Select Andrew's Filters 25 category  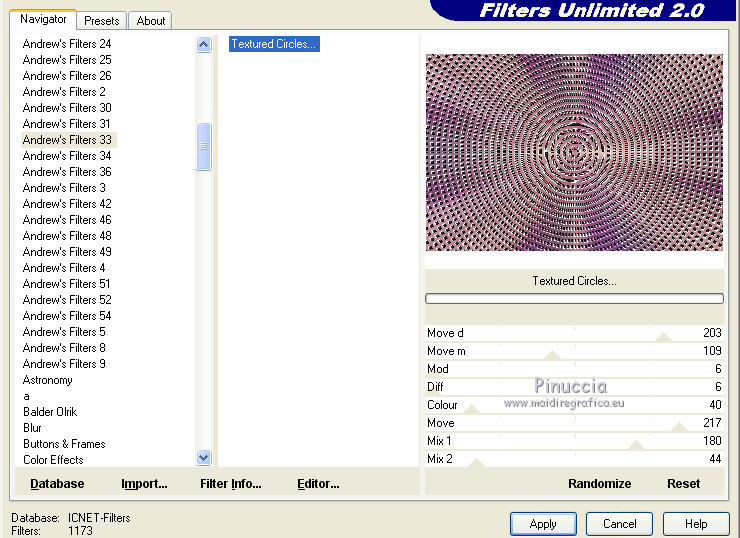click(67, 60)
